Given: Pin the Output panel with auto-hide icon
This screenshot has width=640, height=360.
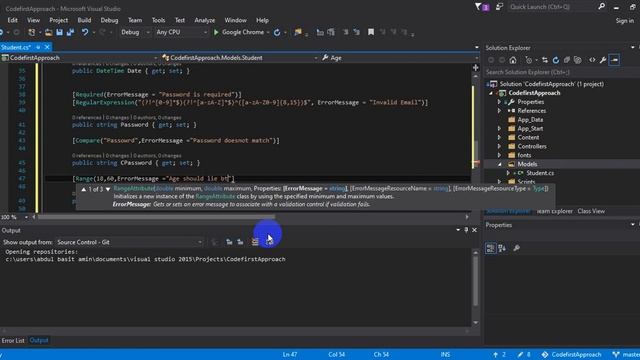Looking at the screenshot, I should [x=466, y=230].
